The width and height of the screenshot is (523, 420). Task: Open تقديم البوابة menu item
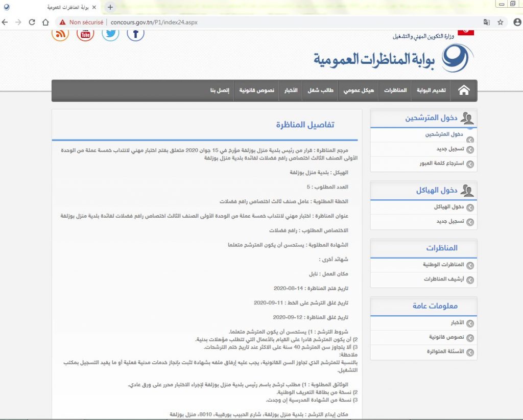pyautogui.click(x=431, y=90)
